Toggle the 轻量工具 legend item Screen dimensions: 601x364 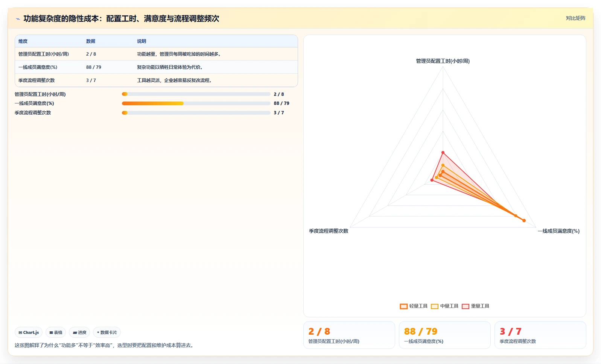click(414, 306)
